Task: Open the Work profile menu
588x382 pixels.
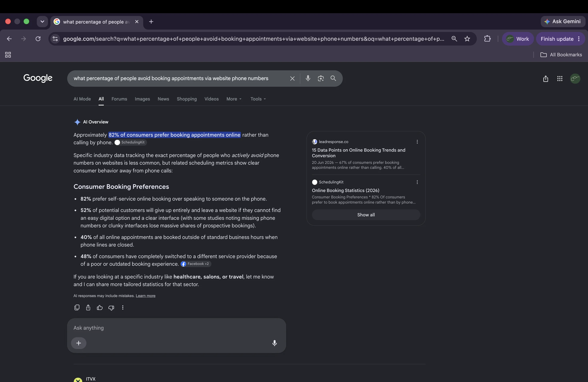Action: pyautogui.click(x=518, y=39)
